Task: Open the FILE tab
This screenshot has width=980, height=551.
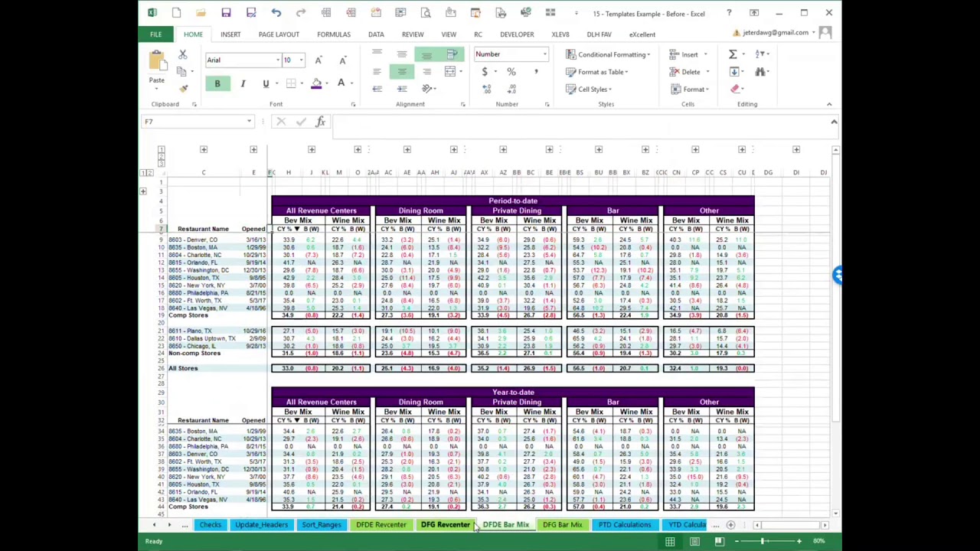Action: (x=155, y=34)
